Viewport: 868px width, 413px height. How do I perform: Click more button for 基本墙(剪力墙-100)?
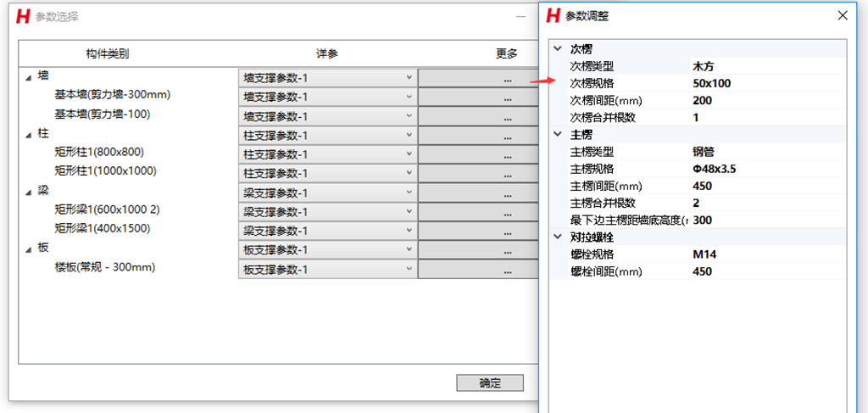[478, 116]
